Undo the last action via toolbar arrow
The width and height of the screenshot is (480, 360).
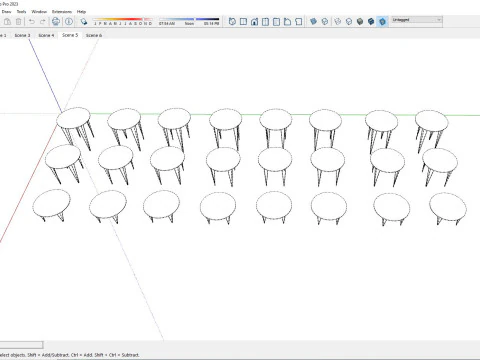click(x=32, y=22)
